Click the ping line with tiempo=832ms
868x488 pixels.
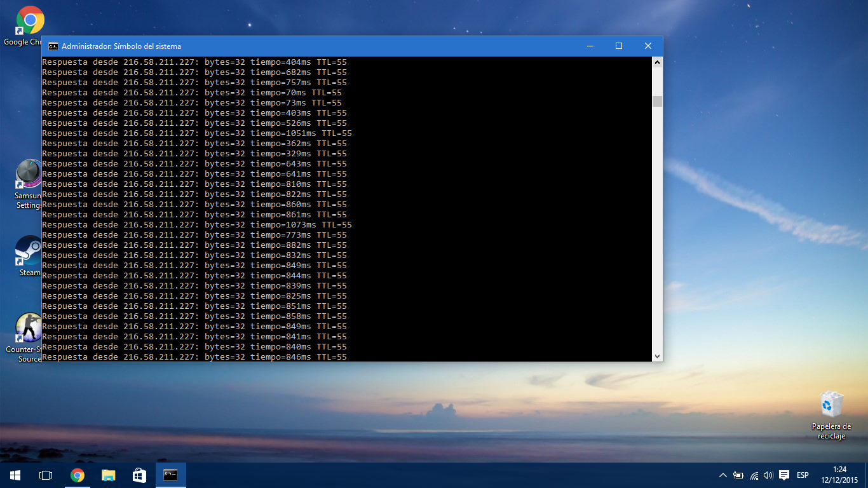click(x=194, y=255)
